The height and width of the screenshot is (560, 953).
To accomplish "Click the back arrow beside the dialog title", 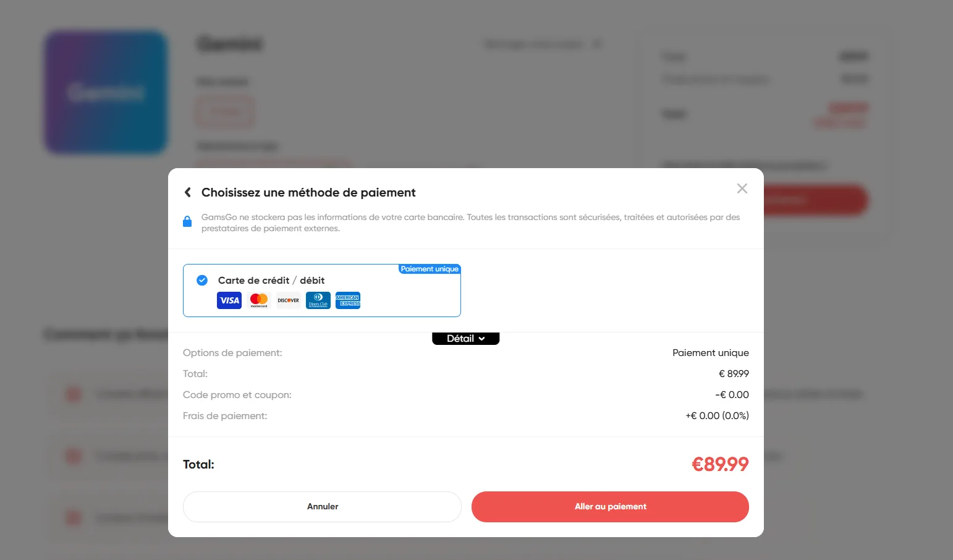I will (x=187, y=192).
